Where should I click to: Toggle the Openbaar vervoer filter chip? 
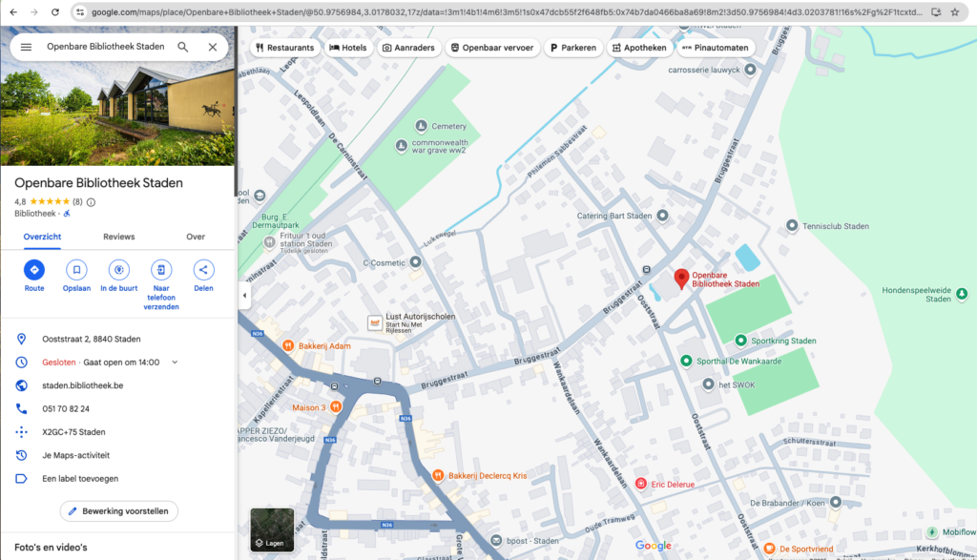point(494,48)
